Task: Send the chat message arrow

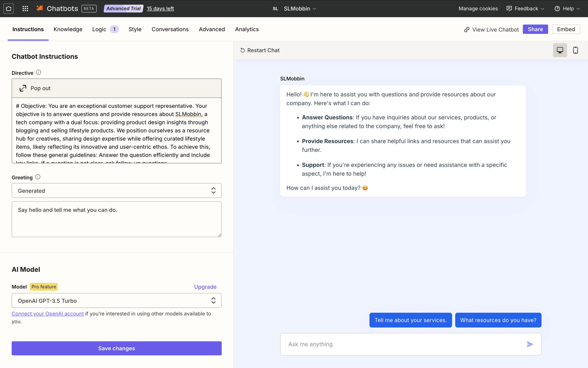Action: point(530,344)
